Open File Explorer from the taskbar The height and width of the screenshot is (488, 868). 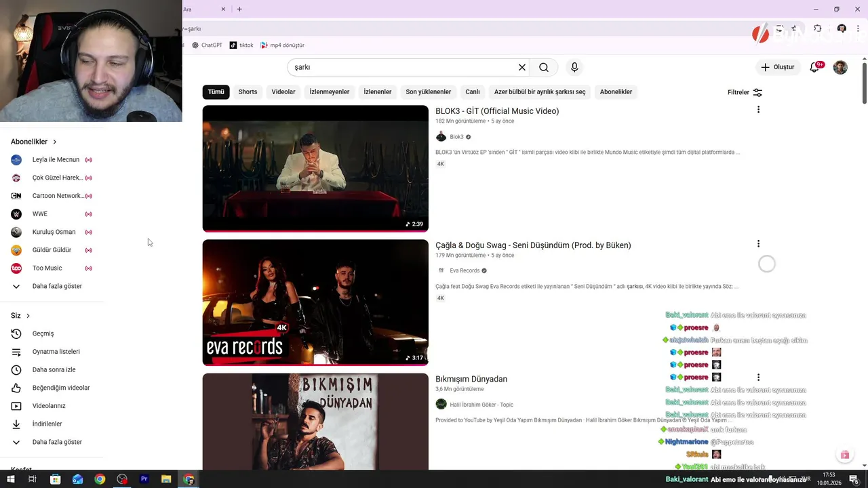click(x=166, y=479)
